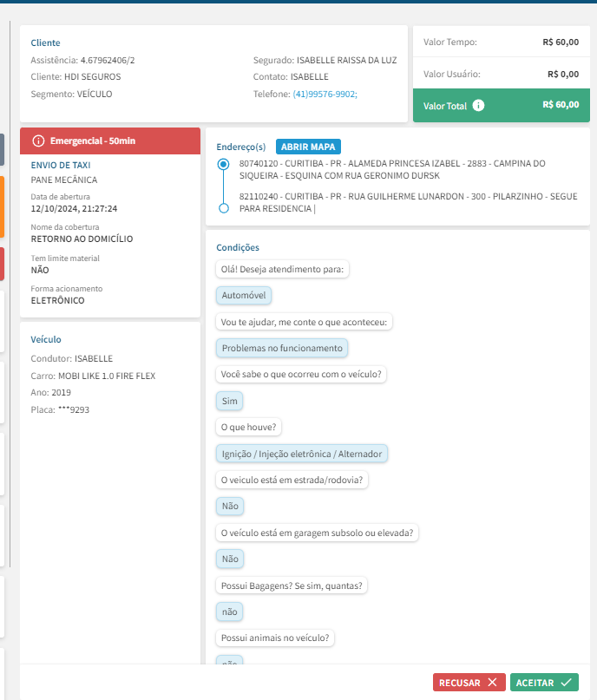Click Não answer under garagem subsolo question

click(230, 559)
